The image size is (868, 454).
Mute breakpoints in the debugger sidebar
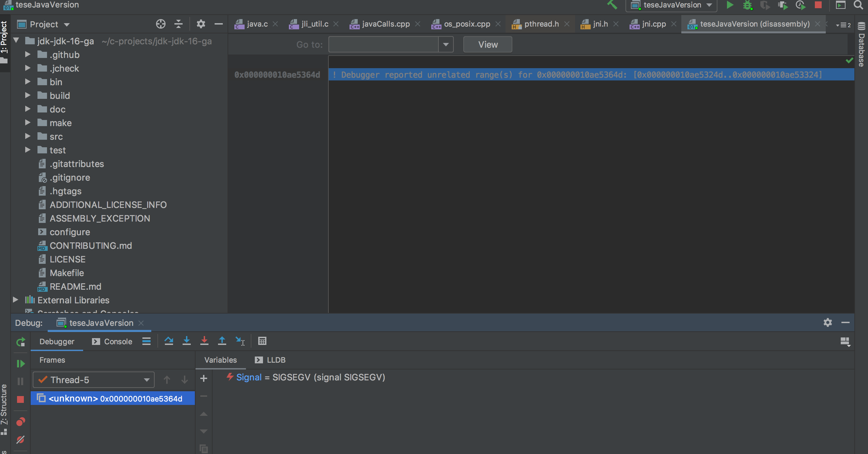coord(20,440)
